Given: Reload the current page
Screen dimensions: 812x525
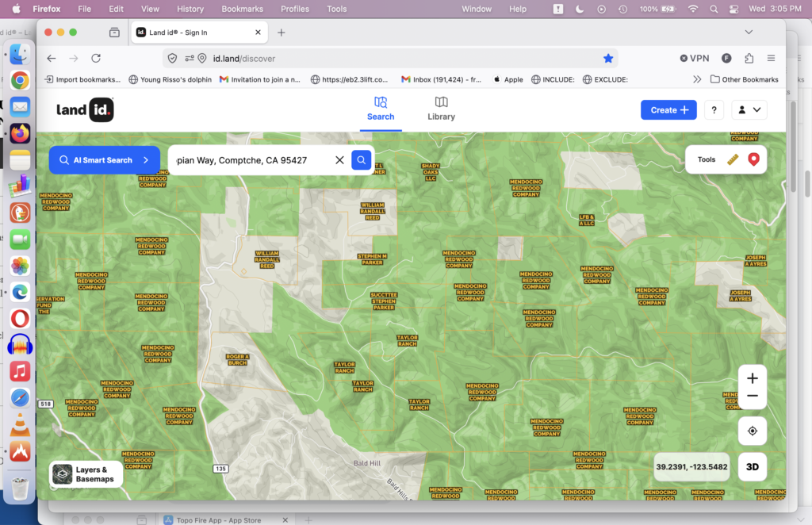Looking at the screenshot, I should pyautogui.click(x=96, y=58).
